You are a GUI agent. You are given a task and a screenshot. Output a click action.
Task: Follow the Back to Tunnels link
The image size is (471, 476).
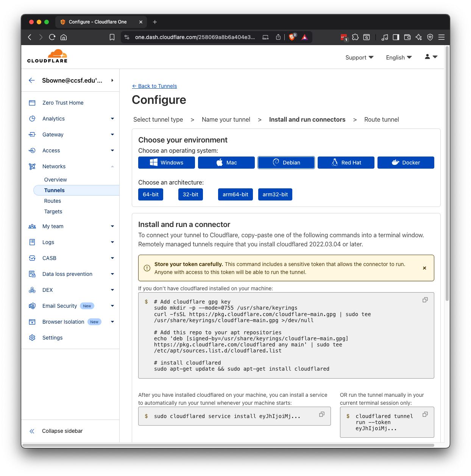coord(154,86)
